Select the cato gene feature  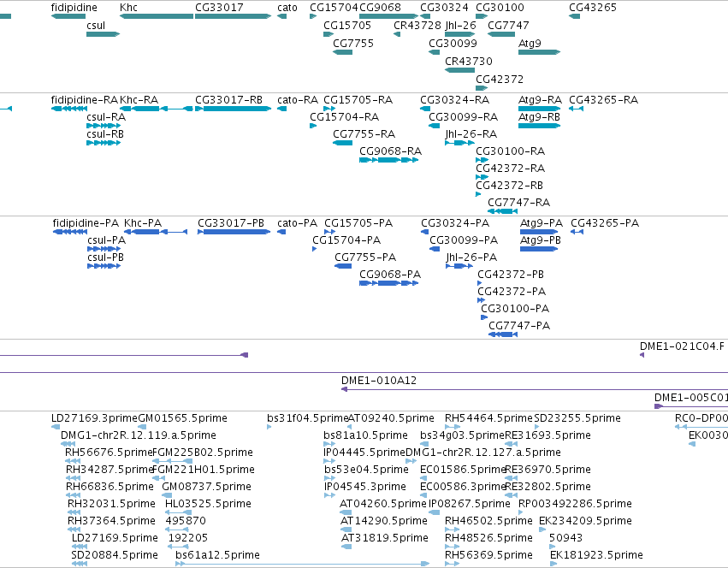(x=281, y=16)
